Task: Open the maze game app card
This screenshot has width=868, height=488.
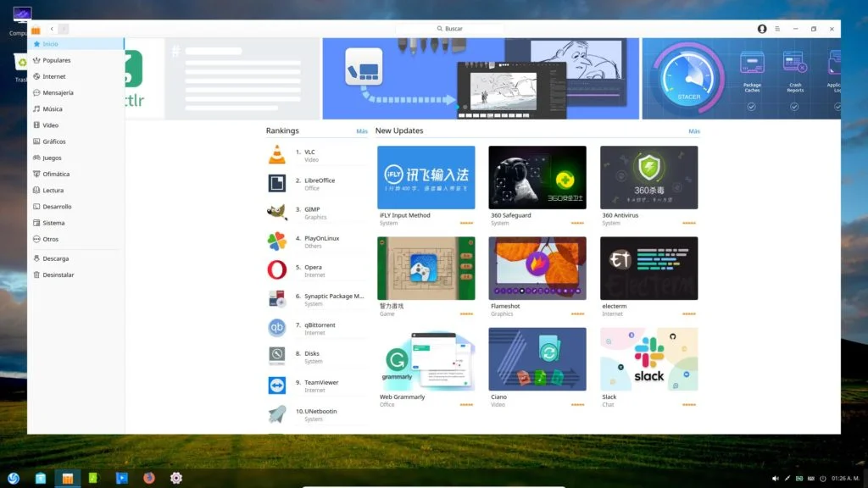Action: pos(426,277)
